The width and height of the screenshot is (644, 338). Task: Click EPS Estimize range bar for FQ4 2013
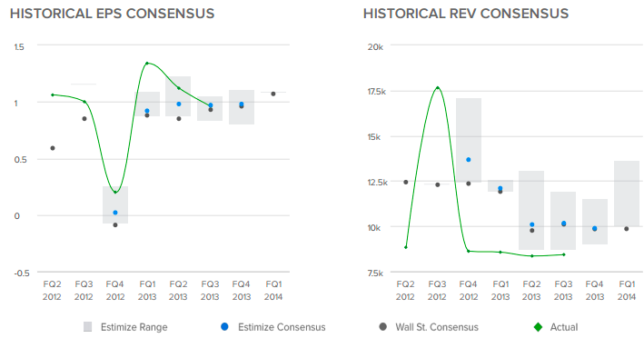click(242, 107)
